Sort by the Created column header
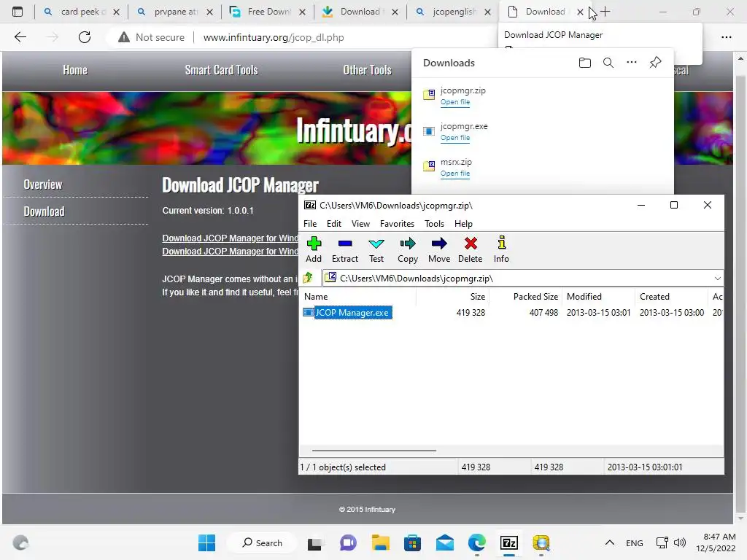 672,297
